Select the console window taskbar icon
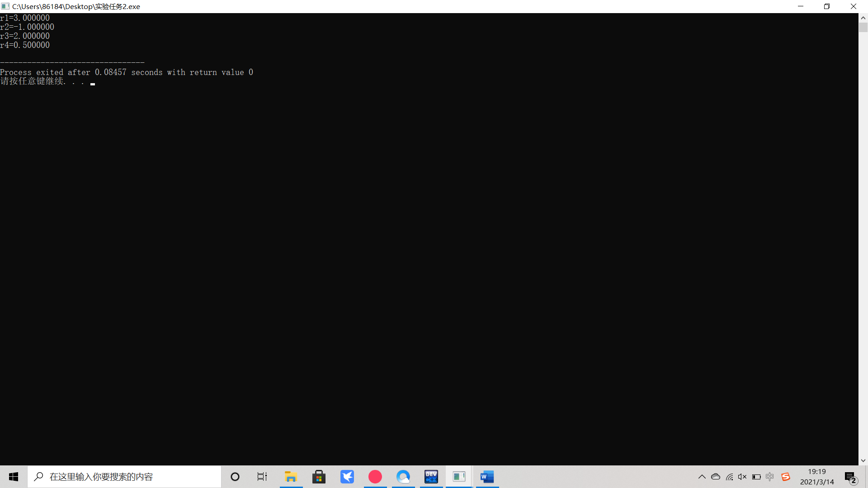 tap(459, 477)
